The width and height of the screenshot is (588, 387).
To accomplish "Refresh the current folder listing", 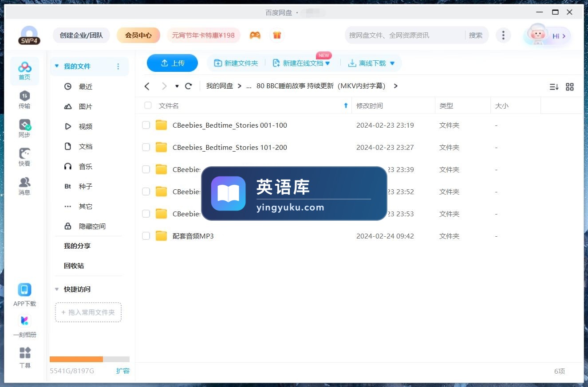I will click(189, 86).
